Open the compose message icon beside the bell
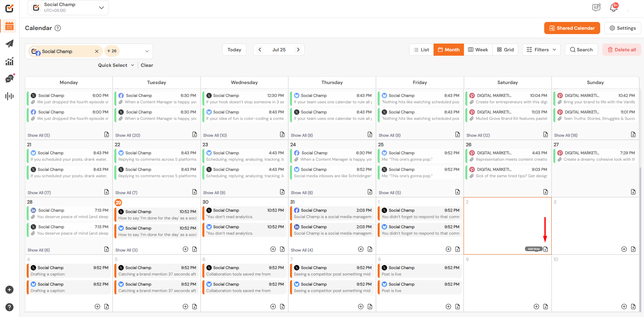This screenshot has height=317, width=644. [596, 7]
